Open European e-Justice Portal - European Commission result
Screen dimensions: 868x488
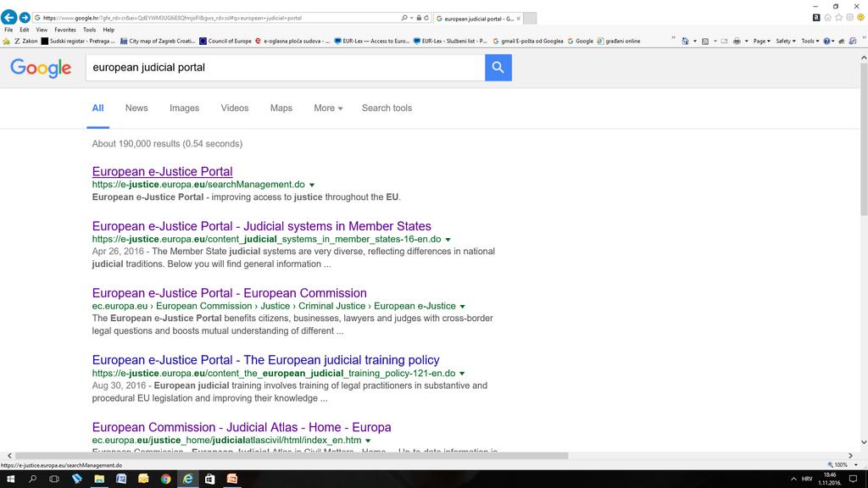coord(229,293)
